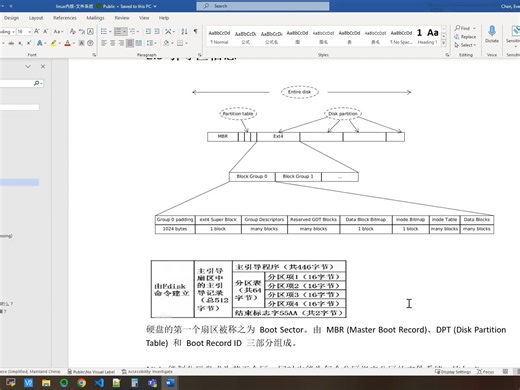Align text to the left
The height and width of the screenshot is (390, 520).
point(104,43)
